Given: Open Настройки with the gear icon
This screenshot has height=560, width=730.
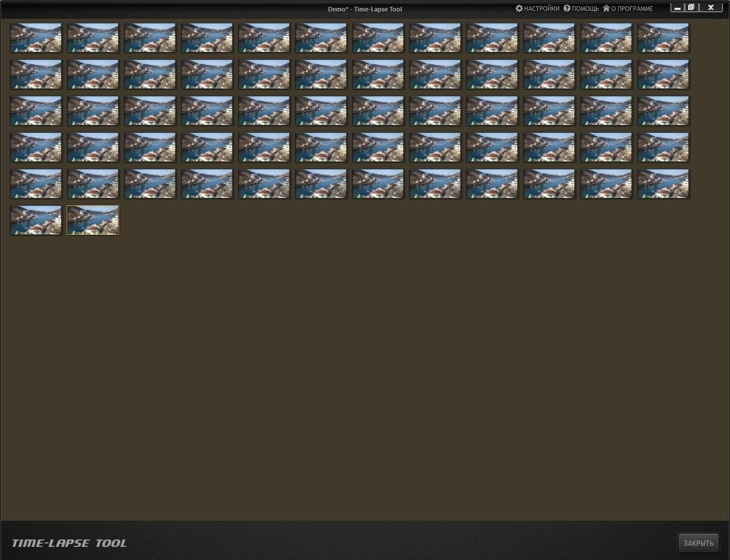Looking at the screenshot, I should 537,9.
